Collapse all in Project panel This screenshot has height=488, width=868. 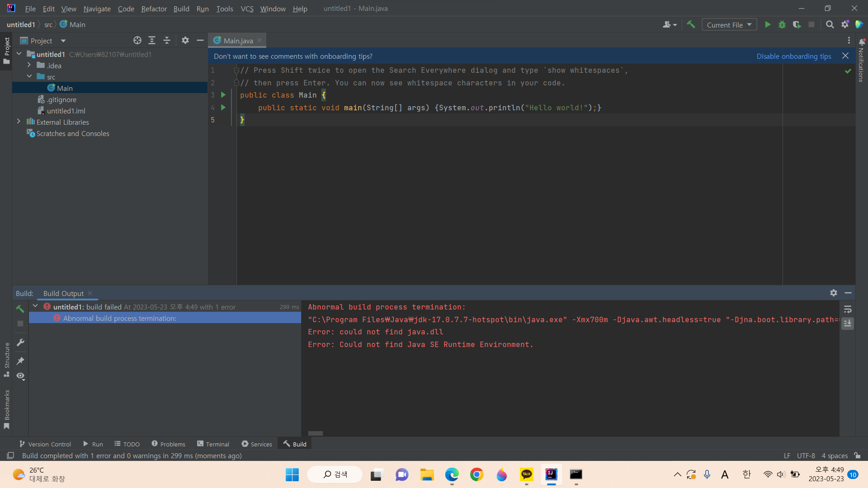[x=167, y=40]
